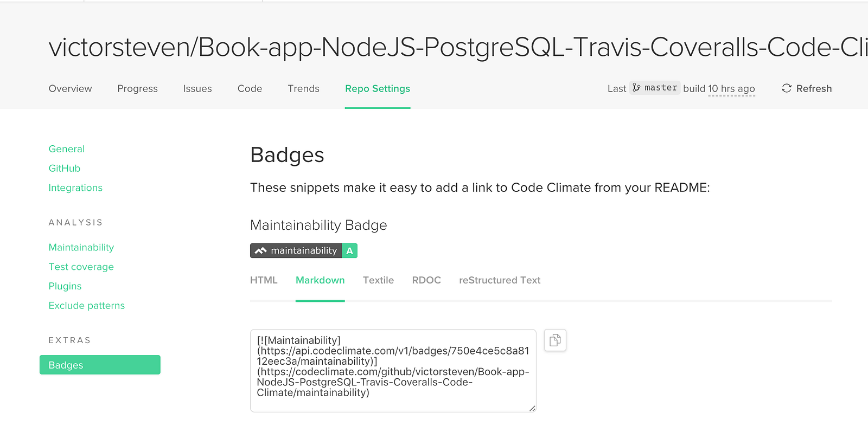The width and height of the screenshot is (868, 426).
Task: Go to Exclude patterns settings
Action: [x=86, y=306]
